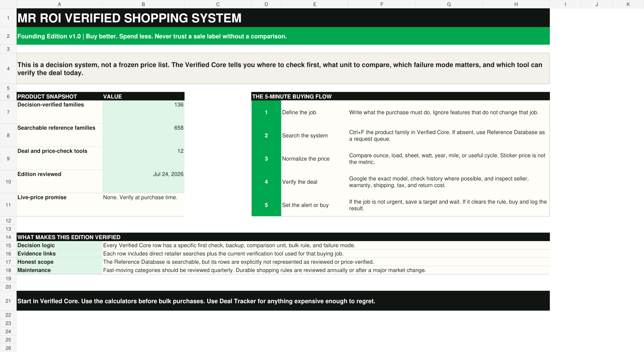Select the green step number 4 cell
The image size is (644, 352).
[x=266, y=182]
